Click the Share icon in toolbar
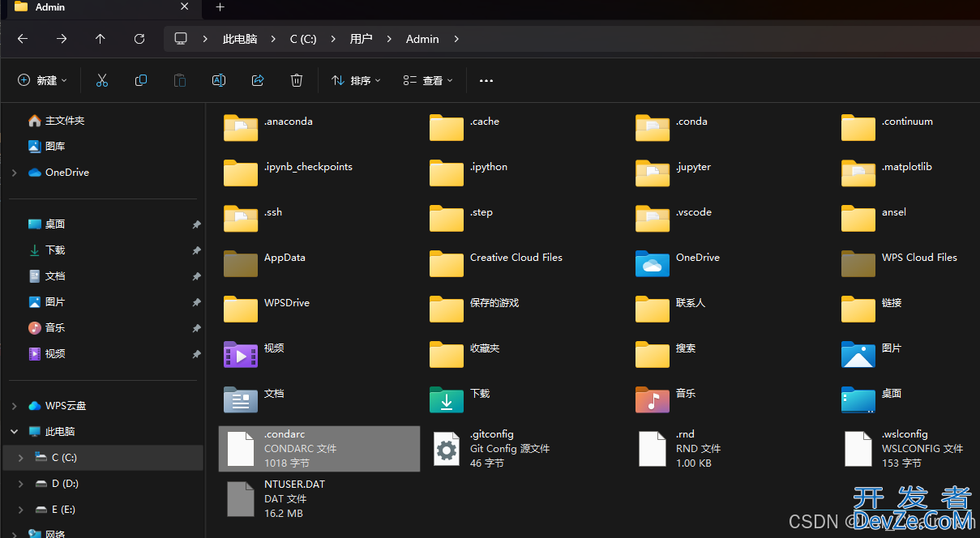 click(x=258, y=80)
